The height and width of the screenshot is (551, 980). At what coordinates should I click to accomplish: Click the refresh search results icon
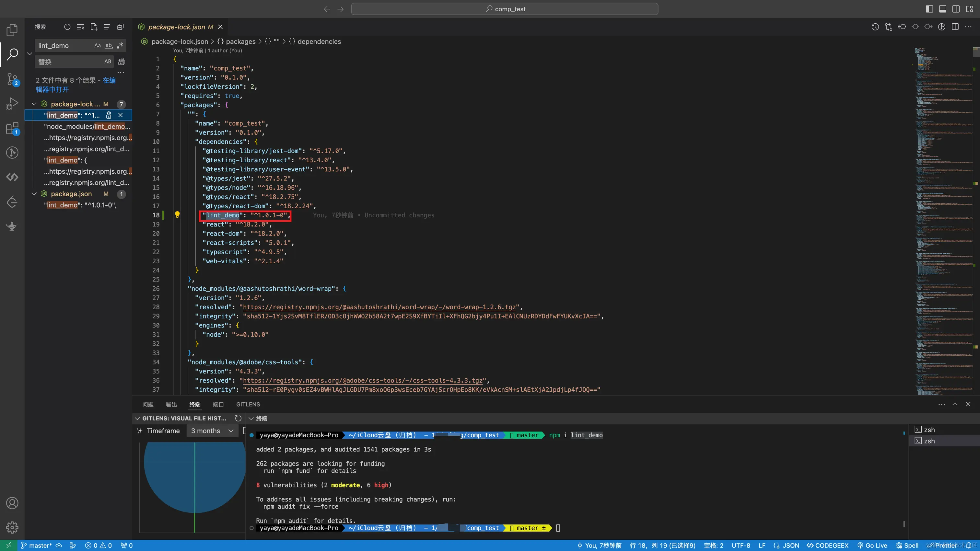pyautogui.click(x=67, y=27)
